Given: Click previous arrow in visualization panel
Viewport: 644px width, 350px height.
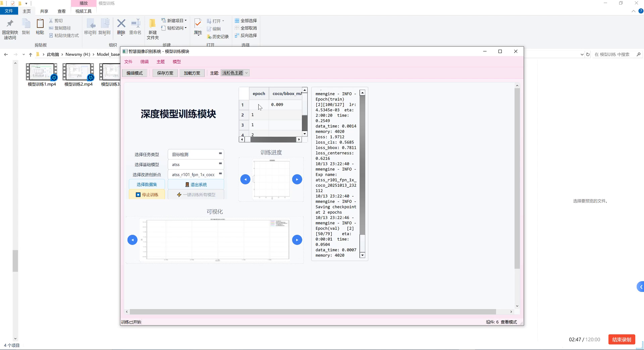Looking at the screenshot, I should [132, 240].
